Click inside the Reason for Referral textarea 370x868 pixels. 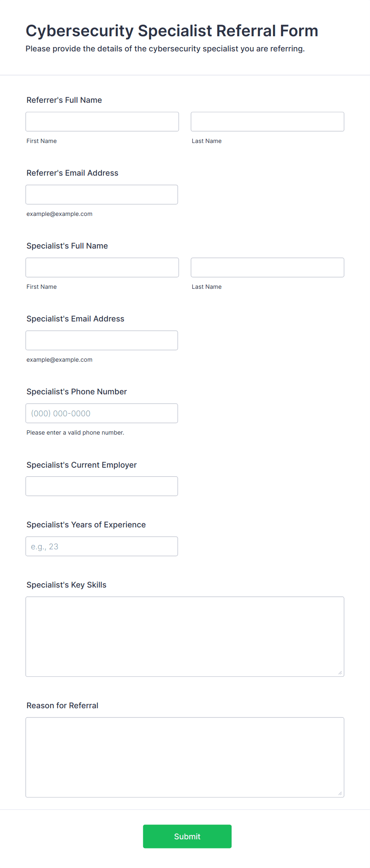coord(185,757)
